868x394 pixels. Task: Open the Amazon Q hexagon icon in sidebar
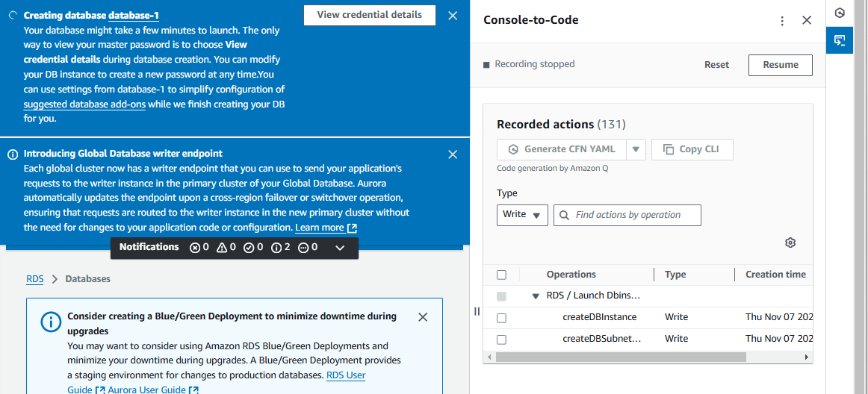[x=840, y=13]
